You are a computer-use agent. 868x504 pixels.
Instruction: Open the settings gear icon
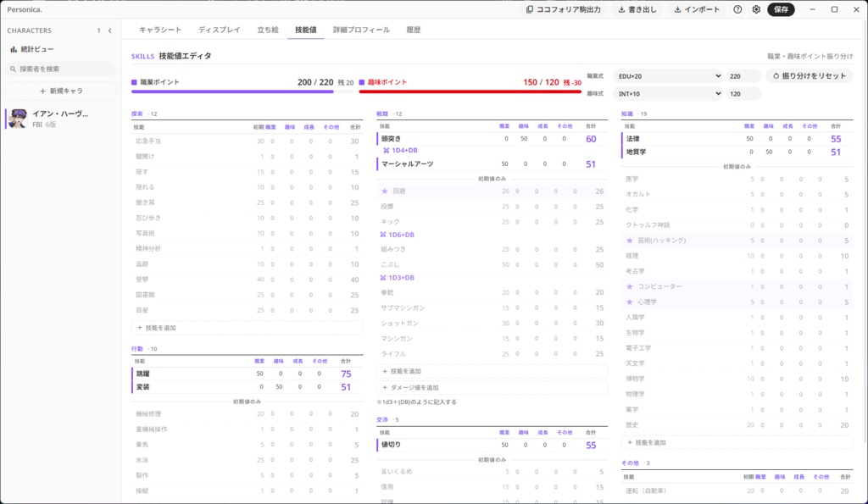coord(756,9)
